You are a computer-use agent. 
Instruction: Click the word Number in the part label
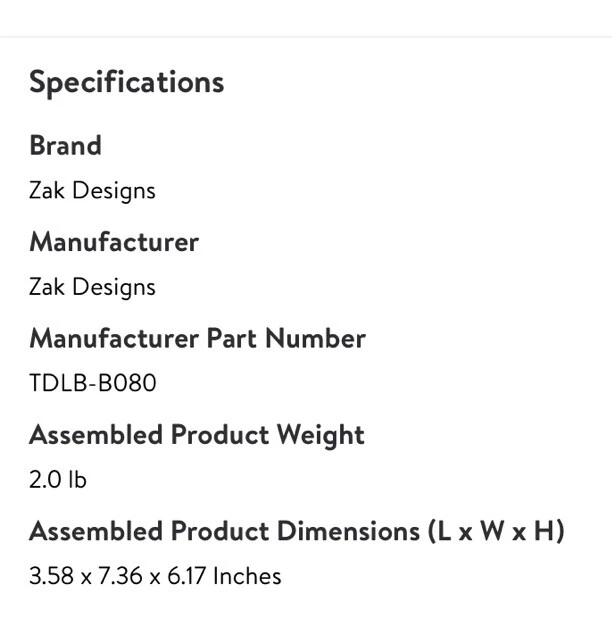(315, 338)
